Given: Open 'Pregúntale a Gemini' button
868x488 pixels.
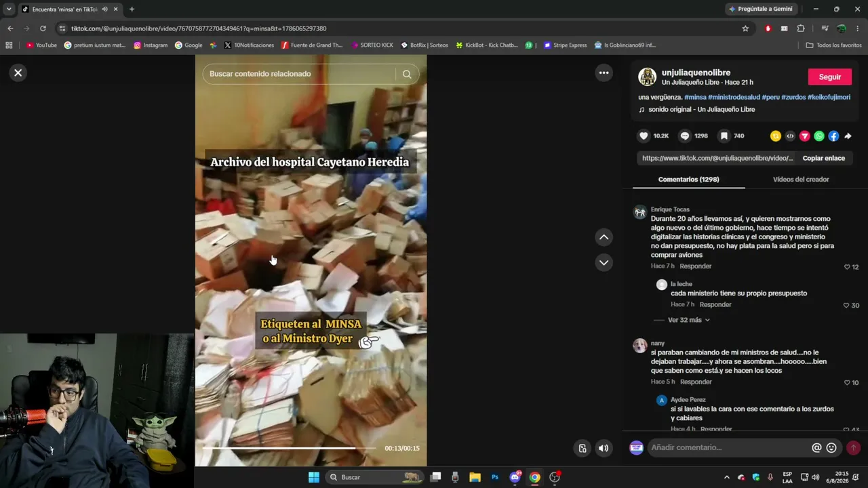Looking at the screenshot, I should [x=761, y=9].
